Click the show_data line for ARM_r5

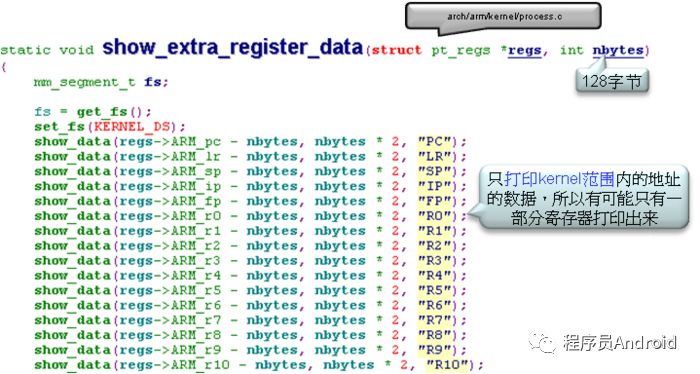[250, 291]
